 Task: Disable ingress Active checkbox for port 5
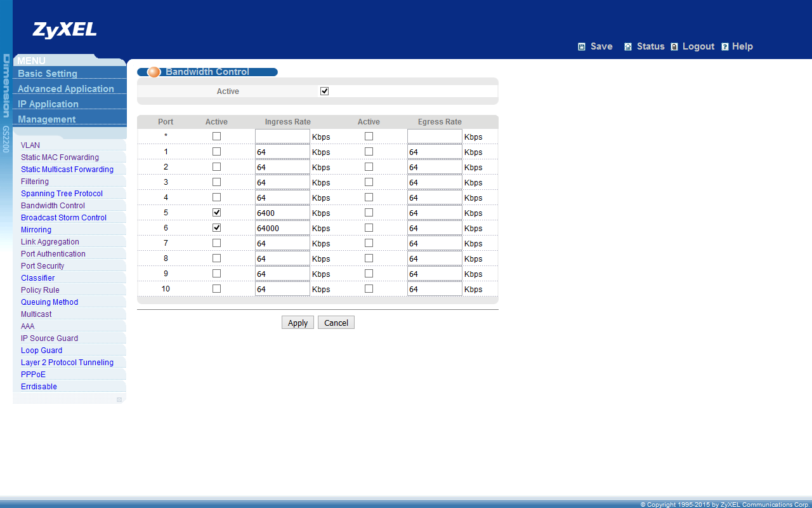pyautogui.click(x=216, y=213)
